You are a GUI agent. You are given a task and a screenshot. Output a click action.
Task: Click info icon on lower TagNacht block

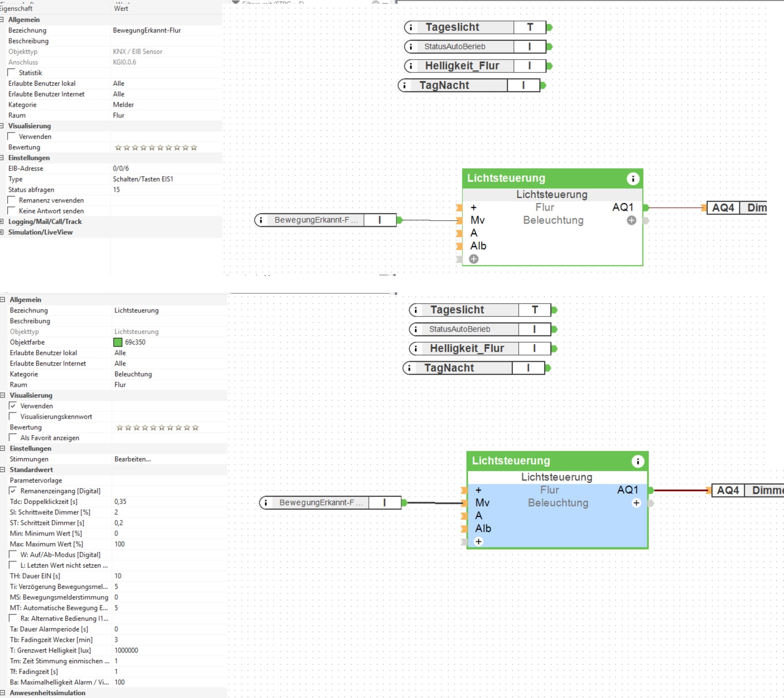coord(409,368)
